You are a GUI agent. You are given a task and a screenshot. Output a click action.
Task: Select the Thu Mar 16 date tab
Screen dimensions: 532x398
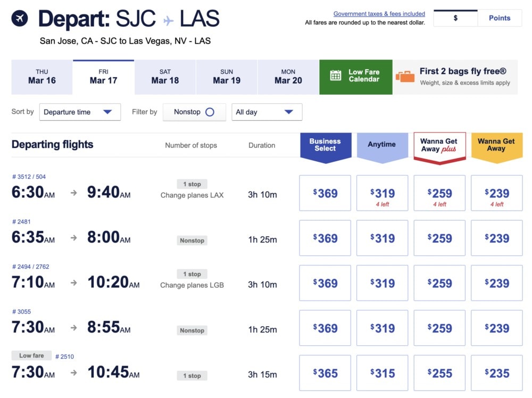point(41,77)
